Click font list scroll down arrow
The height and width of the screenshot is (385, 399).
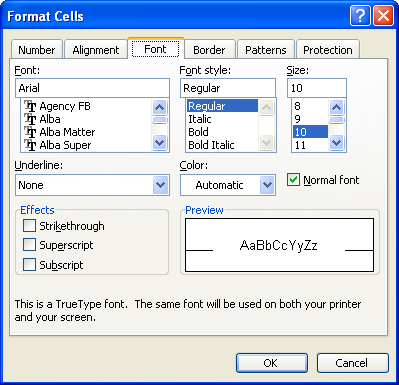[x=160, y=143]
